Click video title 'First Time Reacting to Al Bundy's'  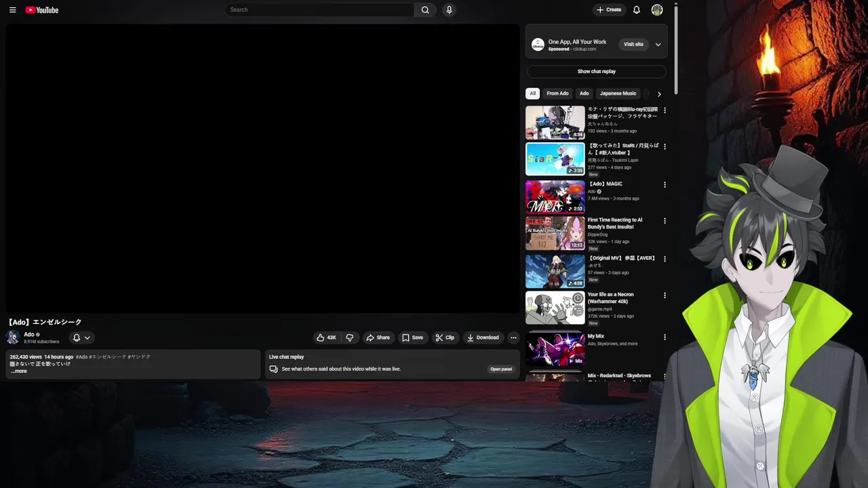[615, 223]
